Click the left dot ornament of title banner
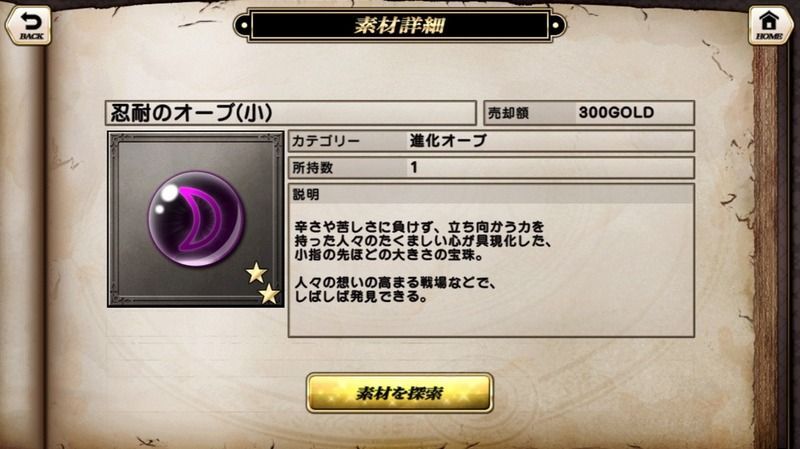This screenshot has height=449, width=800. pos(244,25)
